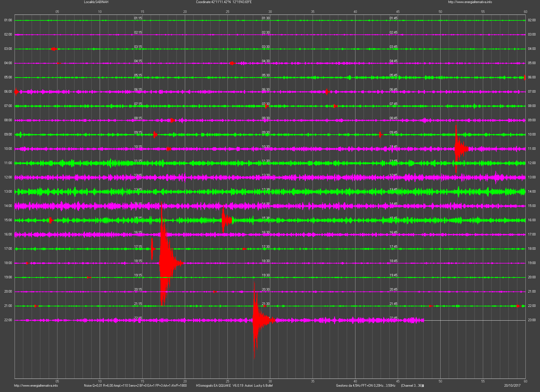Click the 21:45 quarter-hour label

394,304
